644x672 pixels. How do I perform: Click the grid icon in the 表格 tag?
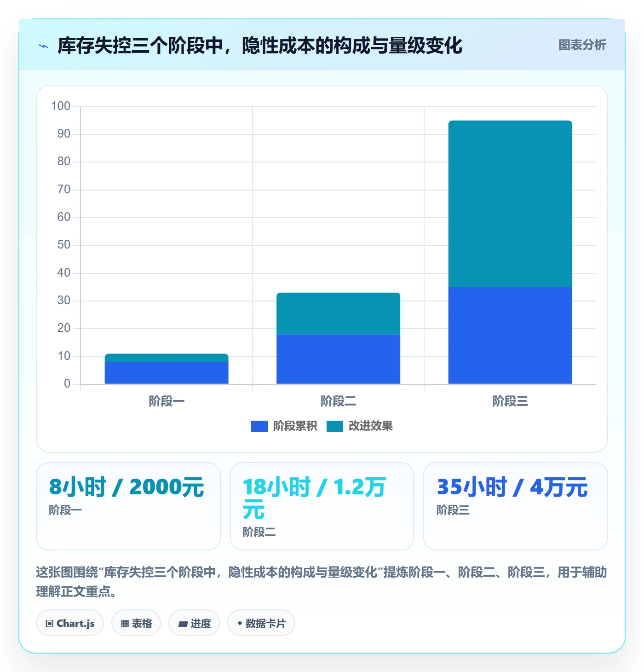125,624
